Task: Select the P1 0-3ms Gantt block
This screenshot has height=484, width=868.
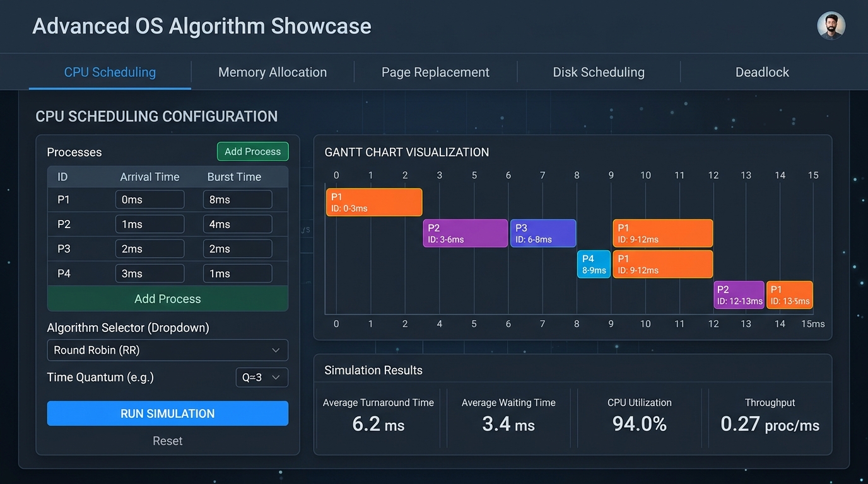Action: (x=374, y=202)
